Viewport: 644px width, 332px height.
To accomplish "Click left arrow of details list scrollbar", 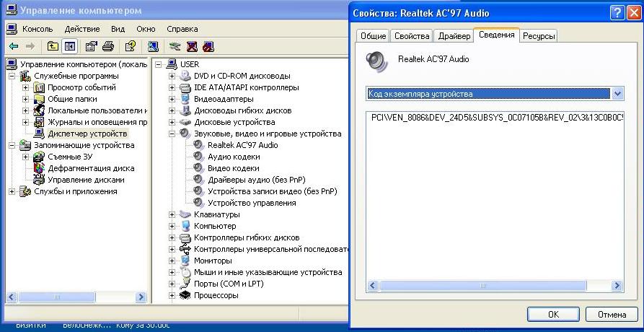I will (373, 285).
